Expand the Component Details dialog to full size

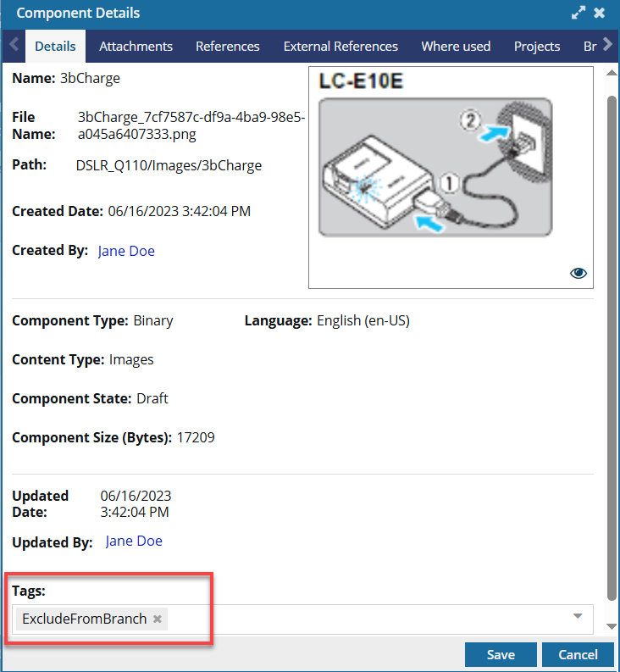[578, 13]
